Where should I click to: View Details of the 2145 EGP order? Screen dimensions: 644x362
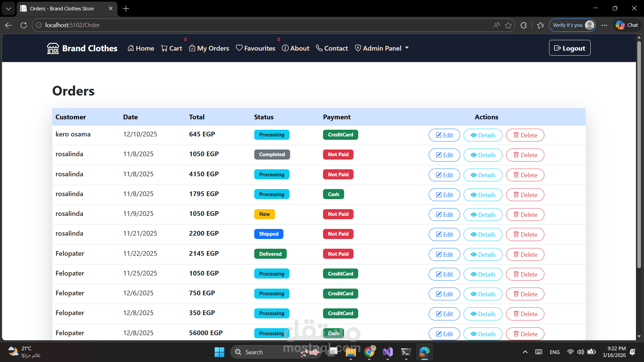click(x=483, y=254)
